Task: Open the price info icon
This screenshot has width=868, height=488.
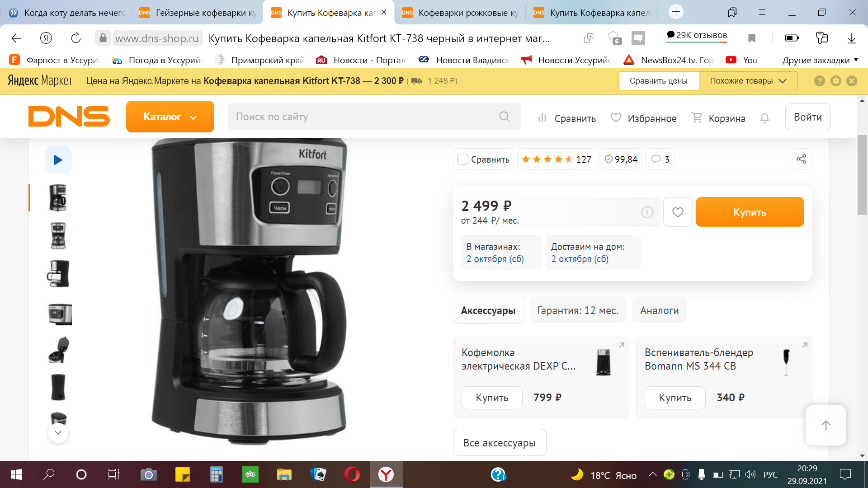Action: point(647,212)
